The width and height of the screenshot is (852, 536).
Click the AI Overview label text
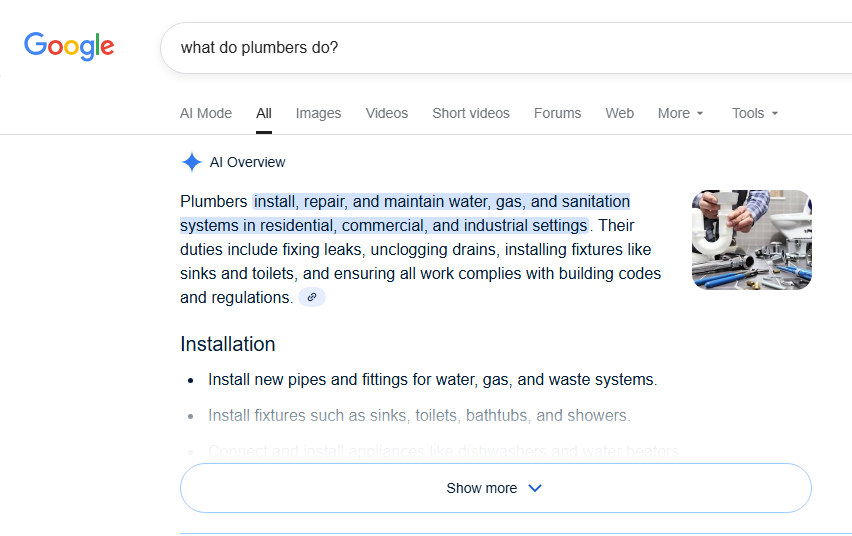247,162
